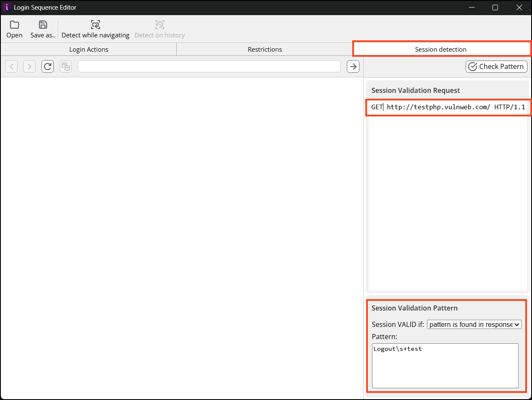Image resolution: width=532 pixels, height=400 pixels.
Task: Open a saved login sequence file
Action: click(x=14, y=29)
